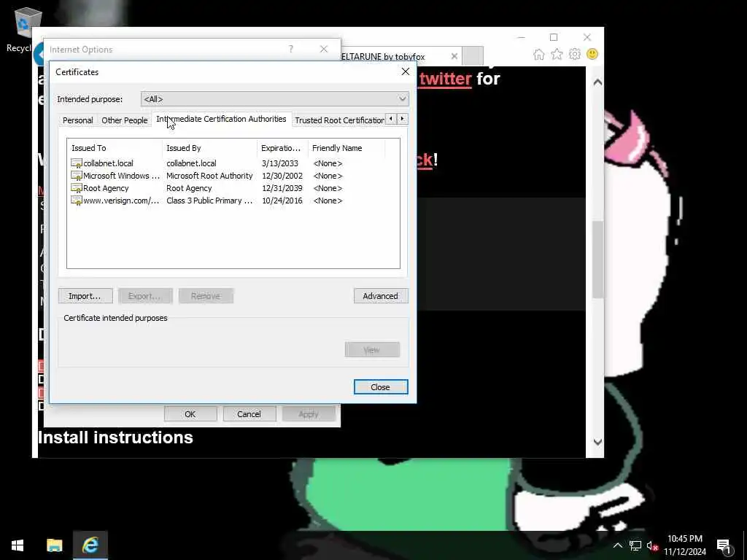
Task: Open the IE tools gear icon
Action: tap(575, 54)
